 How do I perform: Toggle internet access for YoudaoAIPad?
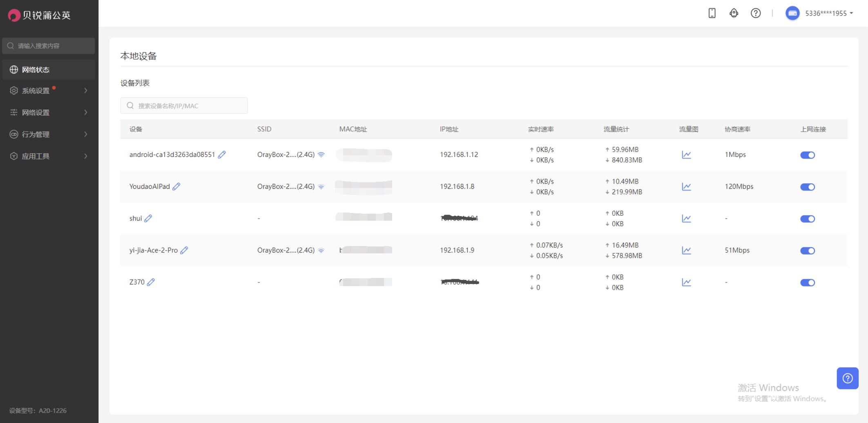point(808,187)
